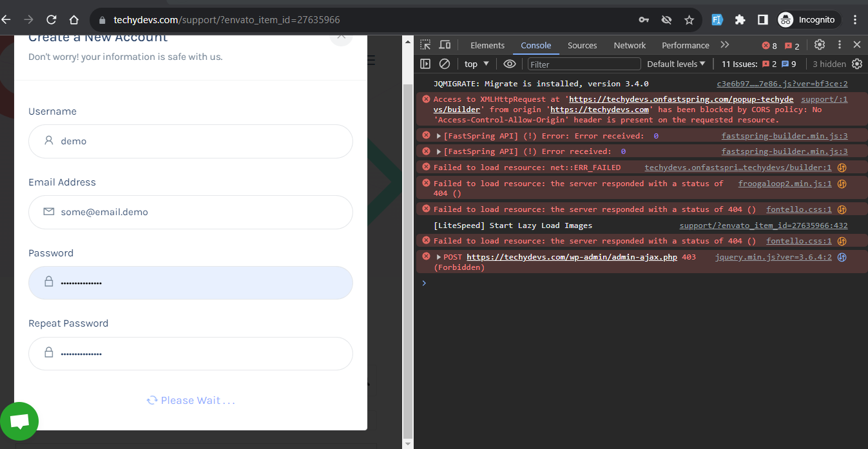The image size is (868, 449).
Task: Activate DevTools inspect element picker
Action: pos(425,45)
